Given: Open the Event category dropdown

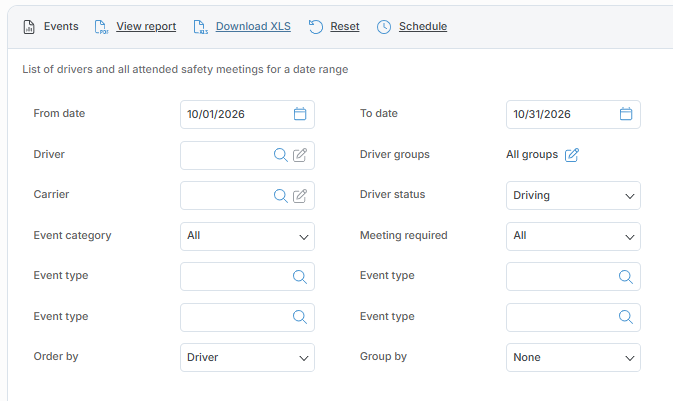Looking at the screenshot, I should [247, 236].
